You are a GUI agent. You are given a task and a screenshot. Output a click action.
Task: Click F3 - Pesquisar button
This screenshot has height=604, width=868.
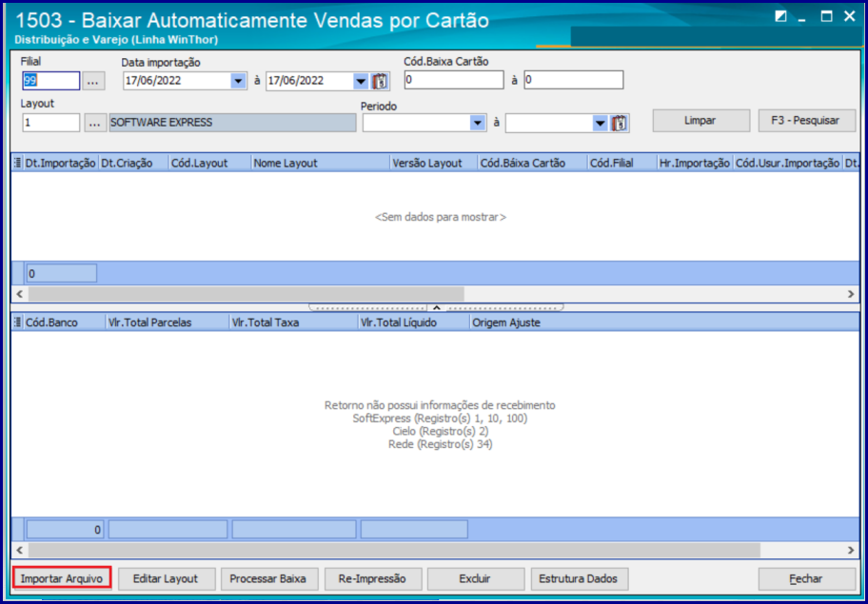coord(807,121)
